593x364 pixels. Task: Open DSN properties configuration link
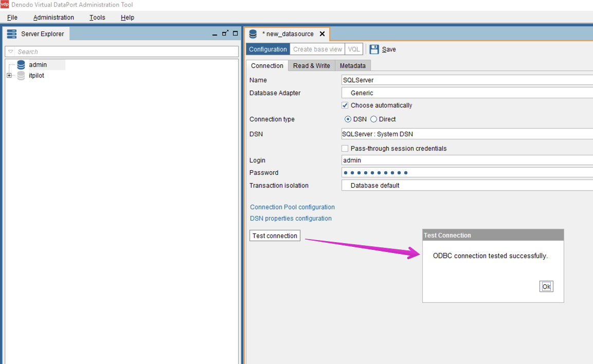[291, 218]
